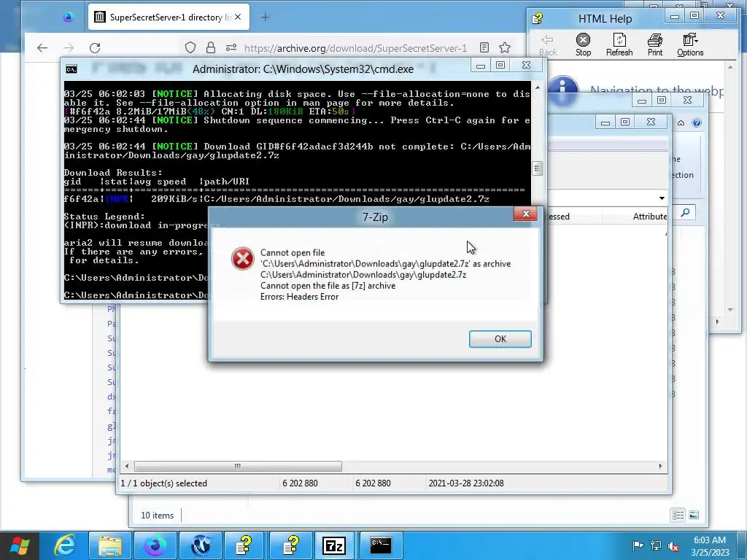Viewport: 747px width, 560px height.
Task: Click the Attributes column header
Action: [x=649, y=217]
